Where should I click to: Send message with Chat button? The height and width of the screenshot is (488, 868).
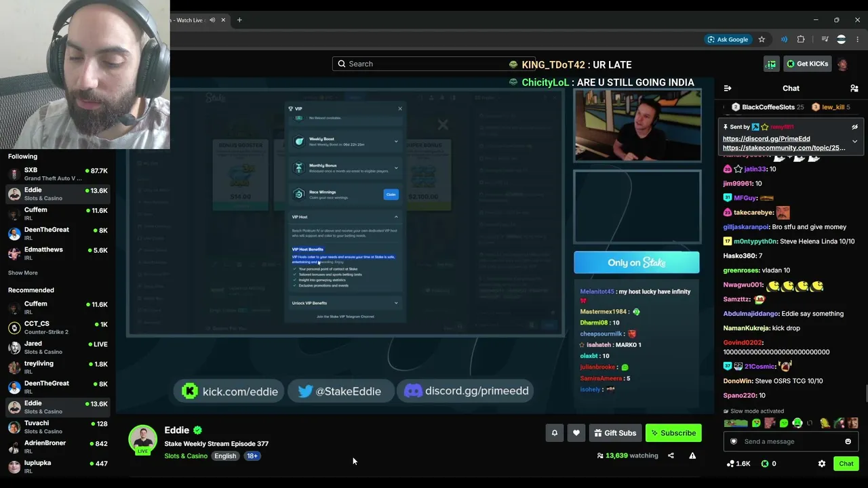tap(846, 464)
